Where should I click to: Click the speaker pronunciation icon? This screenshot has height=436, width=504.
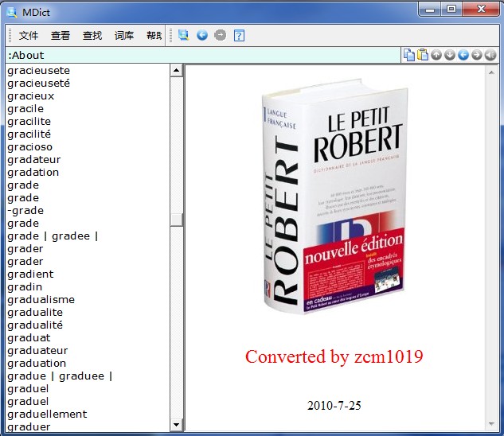pos(490,55)
